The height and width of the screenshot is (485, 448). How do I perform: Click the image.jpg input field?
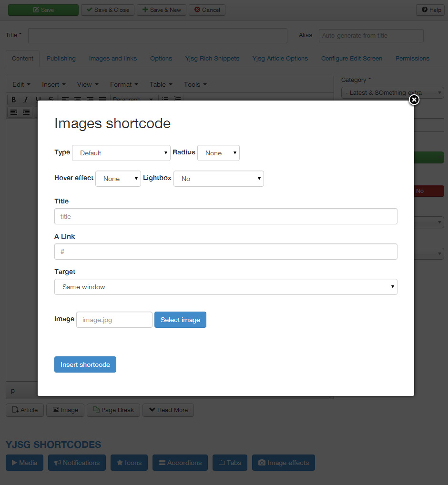pyautogui.click(x=114, y=320)
